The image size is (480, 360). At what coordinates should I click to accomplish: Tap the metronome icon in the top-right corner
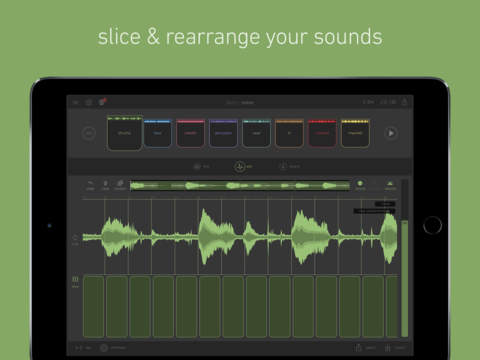(x=405, y=102)
